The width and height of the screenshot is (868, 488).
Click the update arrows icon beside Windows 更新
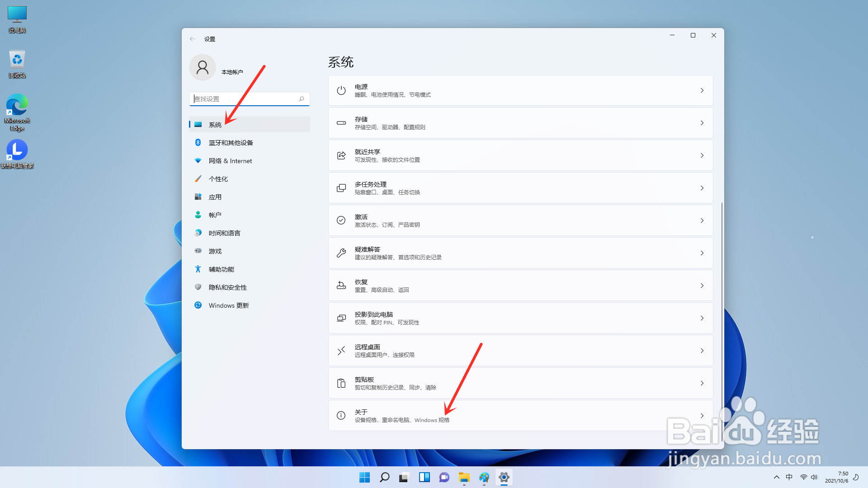198,305
